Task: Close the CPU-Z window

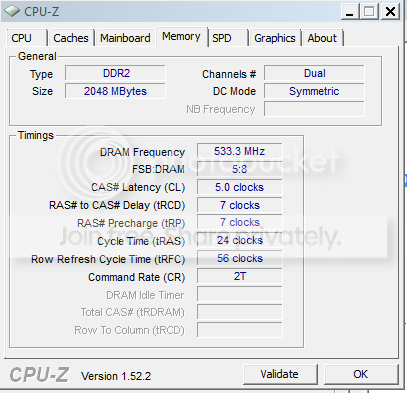Action: 390,12
